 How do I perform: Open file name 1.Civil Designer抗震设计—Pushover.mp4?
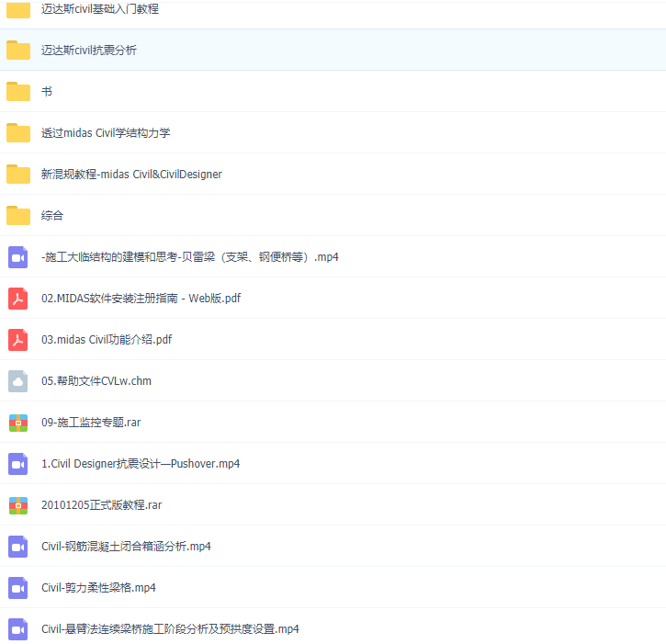point(141,463)
